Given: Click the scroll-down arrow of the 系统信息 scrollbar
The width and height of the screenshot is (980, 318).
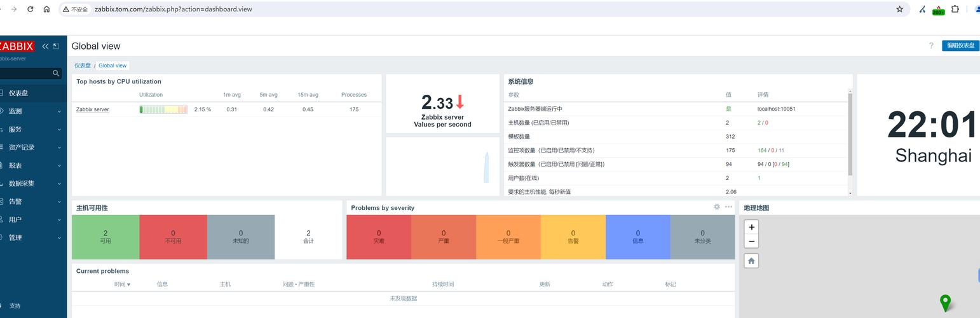Looking at the screenshot, I should point(850,193).
